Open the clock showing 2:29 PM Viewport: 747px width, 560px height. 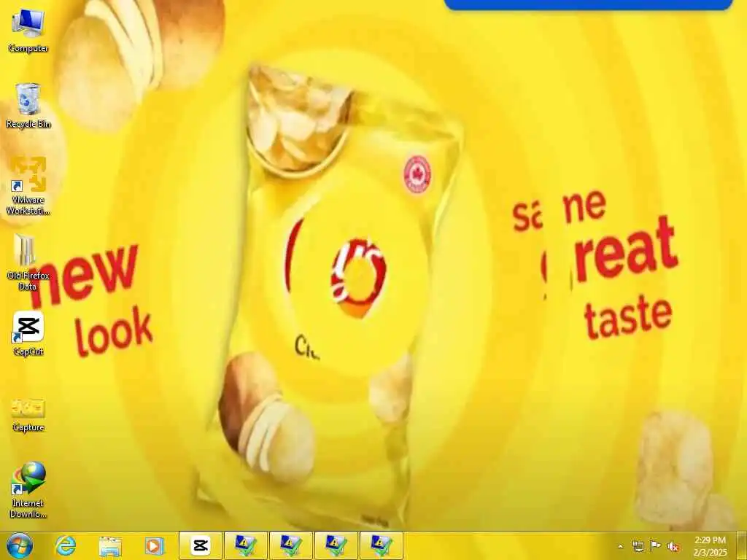click(711, 546)
